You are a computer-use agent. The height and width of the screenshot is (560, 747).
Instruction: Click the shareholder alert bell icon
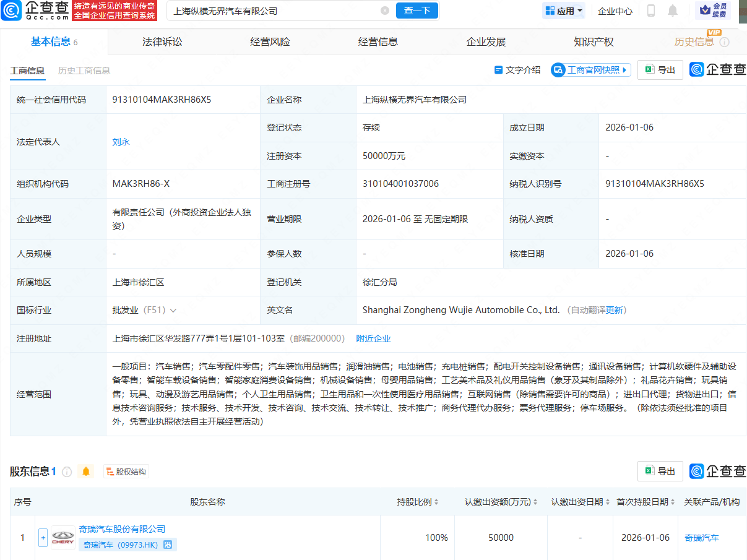[x=86, y=472]
